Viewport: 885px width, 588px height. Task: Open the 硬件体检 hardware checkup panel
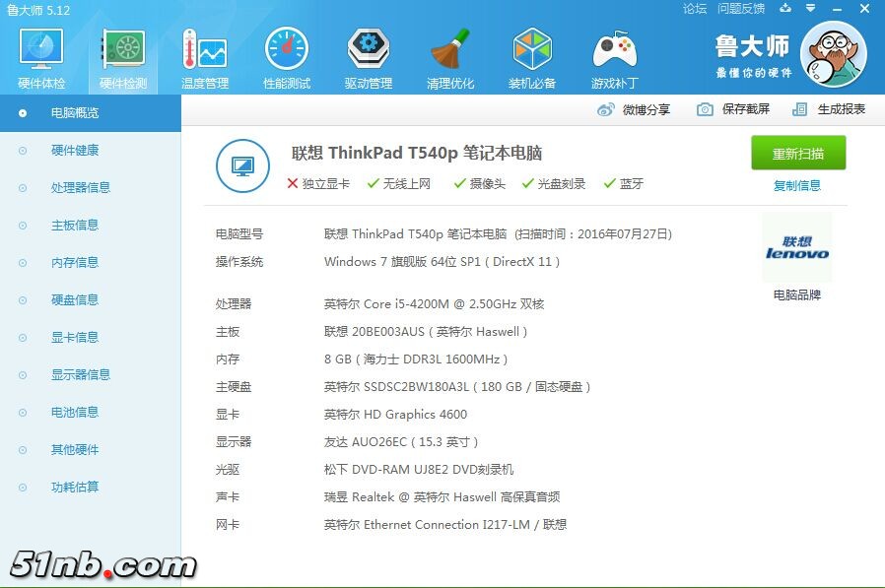(40, 54)
